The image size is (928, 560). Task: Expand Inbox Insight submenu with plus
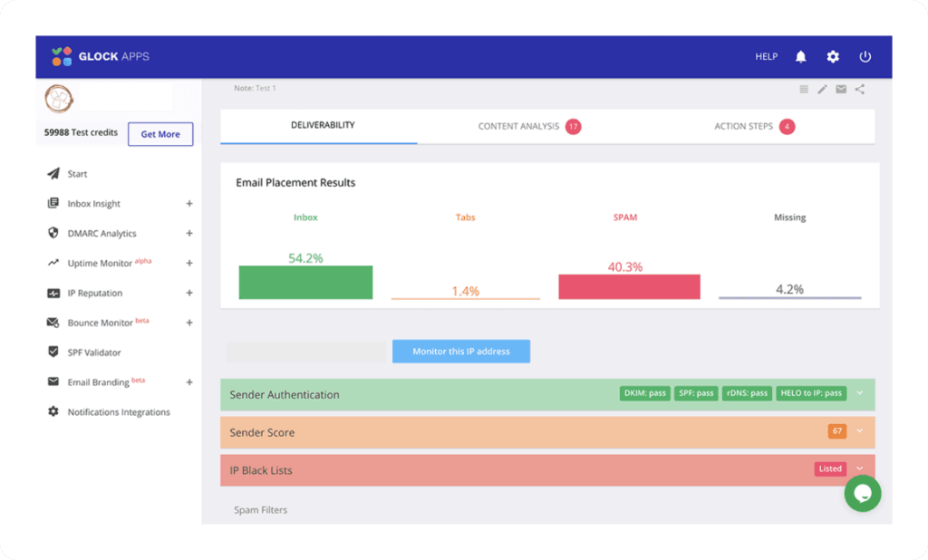(x=189, y=204)
